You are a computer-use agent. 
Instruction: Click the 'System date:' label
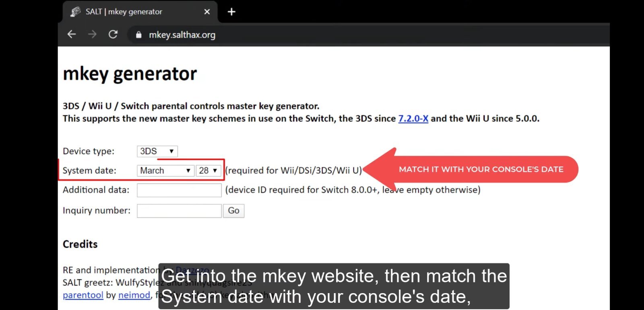(89, 170)
